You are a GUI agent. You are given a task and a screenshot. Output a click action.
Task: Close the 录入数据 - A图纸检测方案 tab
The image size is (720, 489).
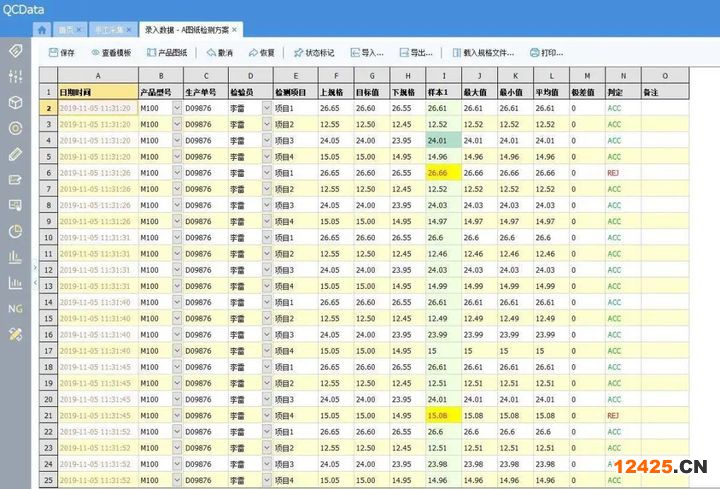235,30
